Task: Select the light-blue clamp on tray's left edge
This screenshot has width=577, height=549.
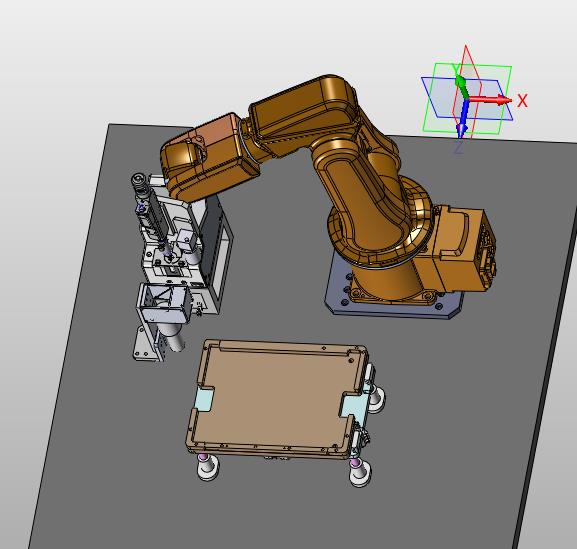Action: pos(204,399)
